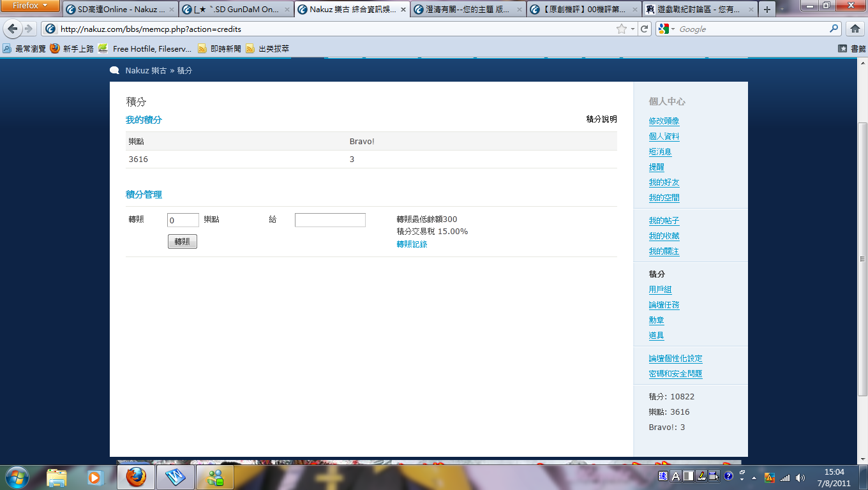Bookmark the page with the star icon

621,29
